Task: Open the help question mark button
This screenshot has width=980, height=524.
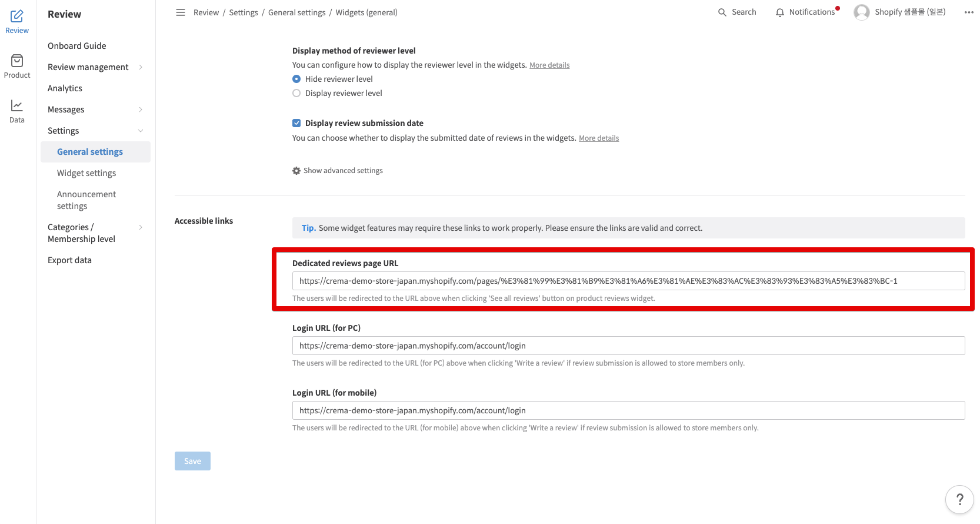Action: click(959, 499)
